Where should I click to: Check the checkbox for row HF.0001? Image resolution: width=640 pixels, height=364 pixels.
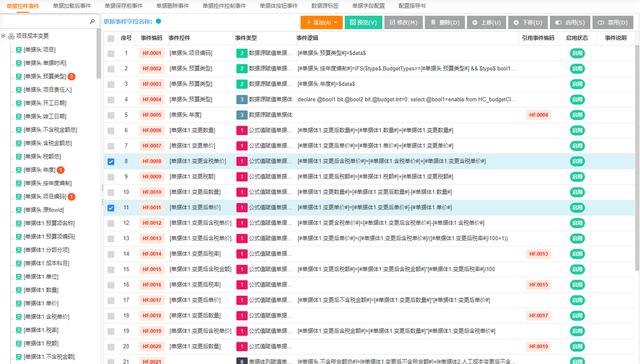coord(111,53)
